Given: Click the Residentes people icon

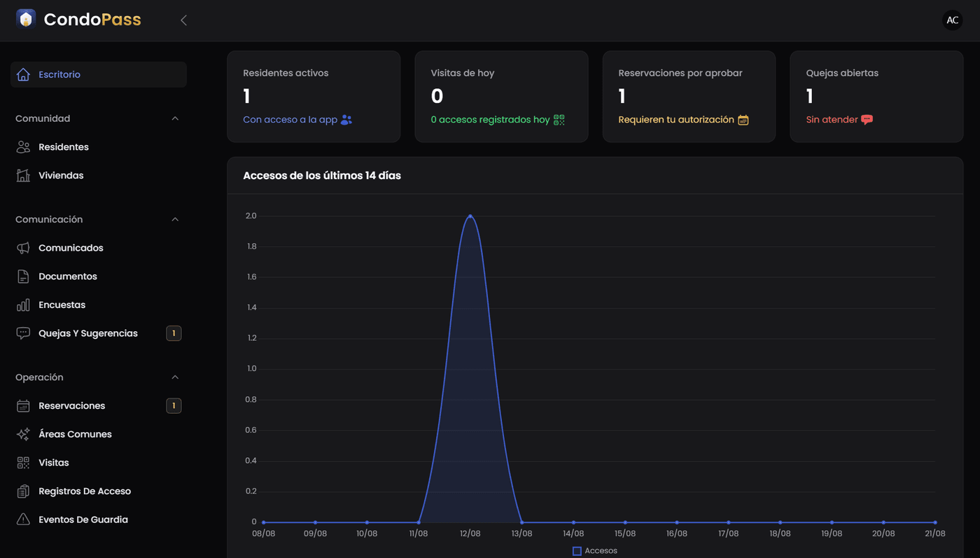Looking at the screenshot, I should 23,147.
